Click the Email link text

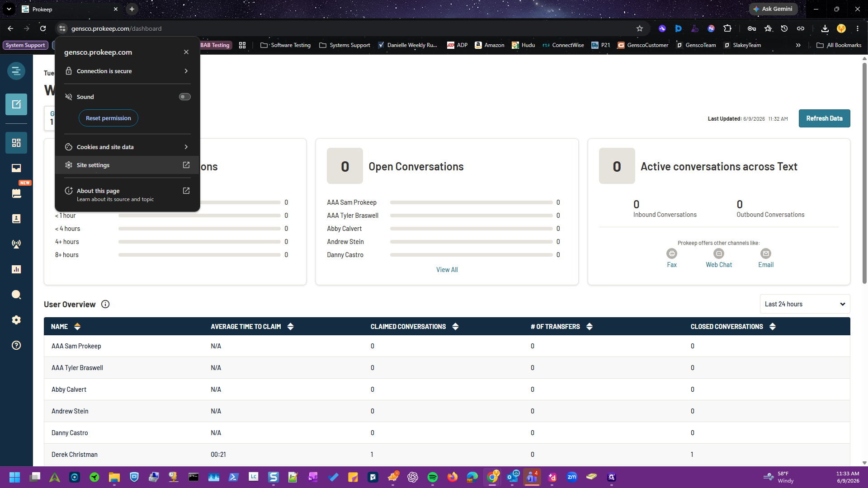point(766,265)
